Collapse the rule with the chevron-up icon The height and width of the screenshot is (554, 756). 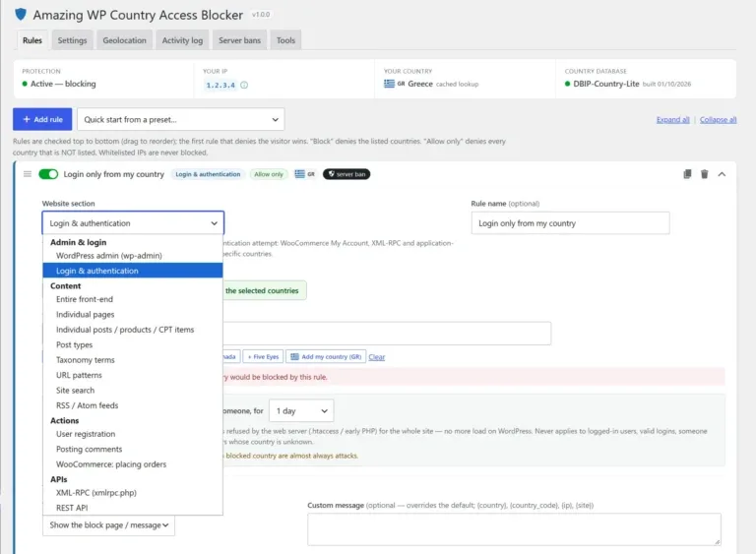click(x=722, y=174)
